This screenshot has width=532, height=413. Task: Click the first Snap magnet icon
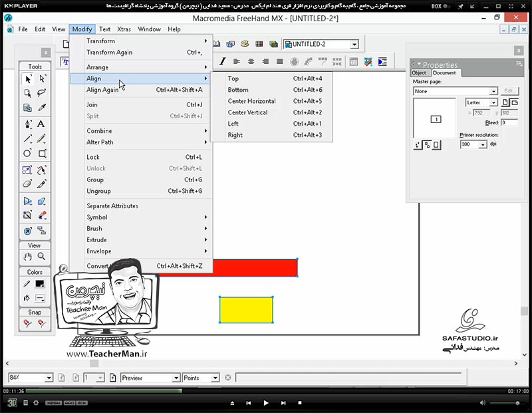click(28, 323)
